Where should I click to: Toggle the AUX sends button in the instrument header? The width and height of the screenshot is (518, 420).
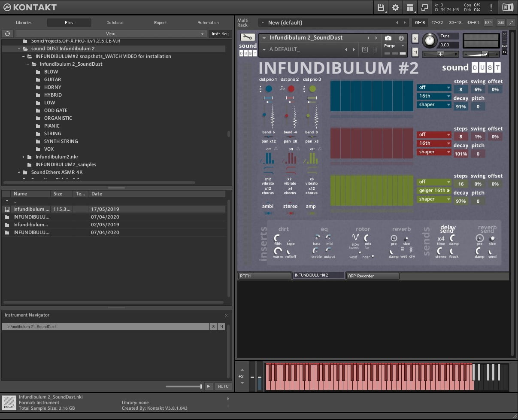point(504,46)
